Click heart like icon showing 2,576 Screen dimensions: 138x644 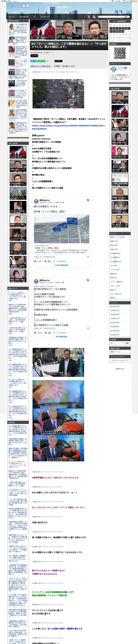point(35,333)
